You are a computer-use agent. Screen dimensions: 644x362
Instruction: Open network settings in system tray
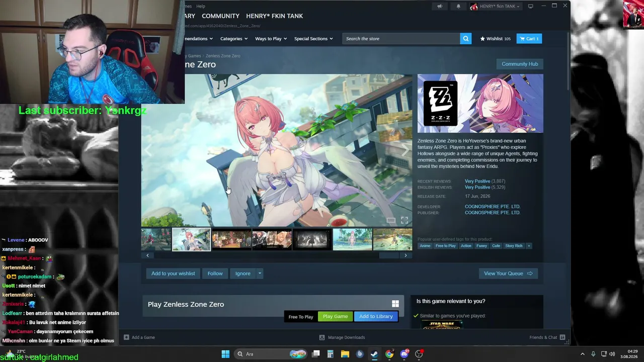(x=604, y=354)
